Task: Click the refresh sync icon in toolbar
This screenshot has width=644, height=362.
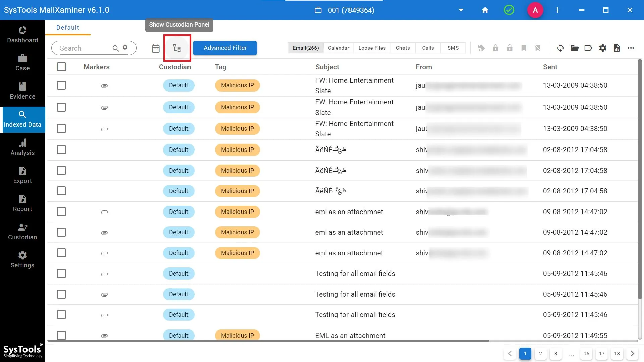Action: coord(560,48)
